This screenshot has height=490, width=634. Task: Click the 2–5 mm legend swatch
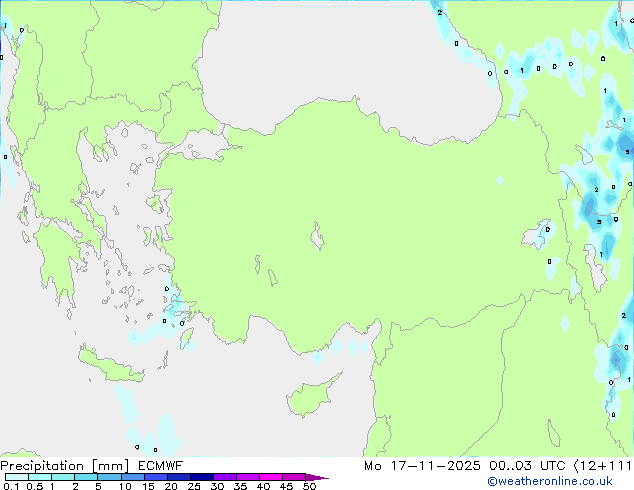pyautogui.click(x=86, y=477)
